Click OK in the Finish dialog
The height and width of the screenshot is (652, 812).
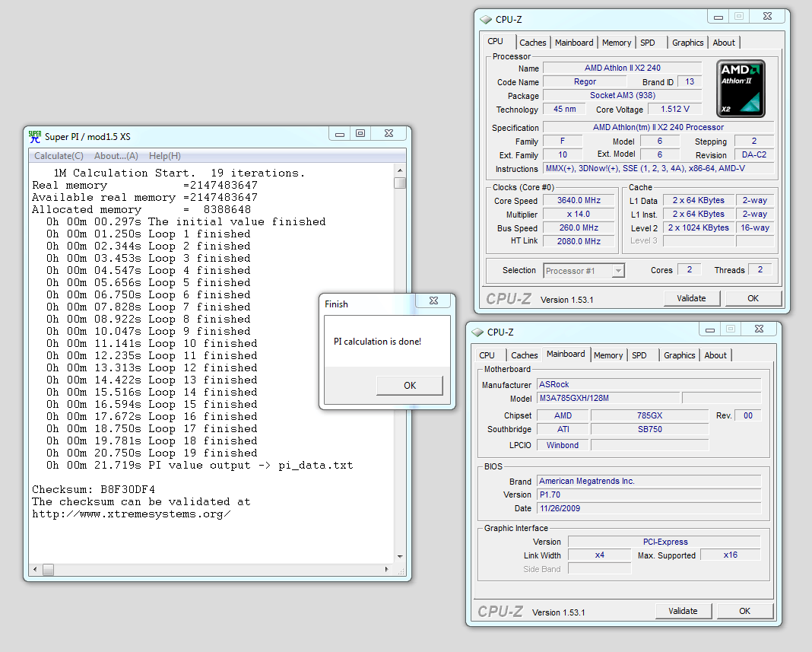(x=410, y=386)
